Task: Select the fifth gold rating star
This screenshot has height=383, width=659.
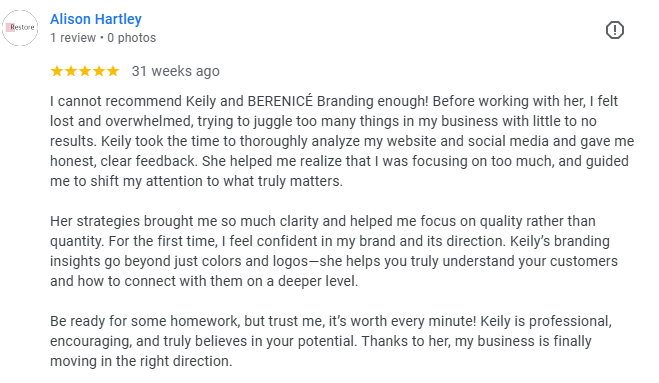Action: click(x=113, y=71)
